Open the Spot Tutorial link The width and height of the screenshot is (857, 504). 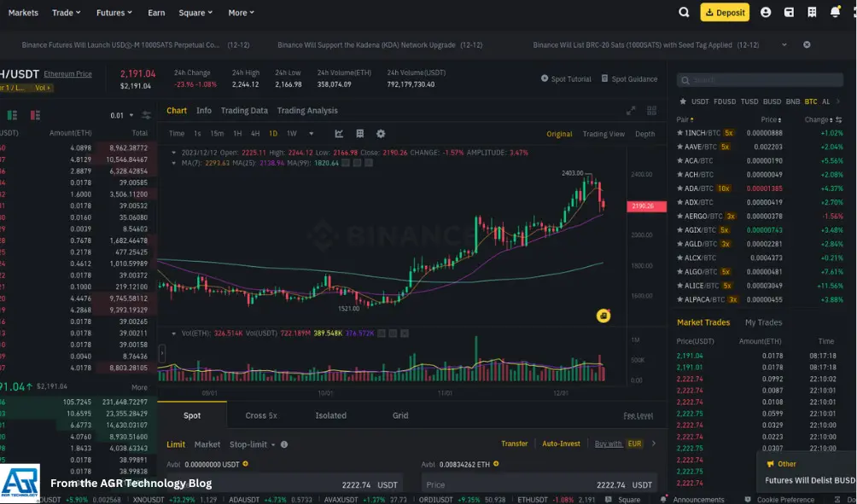tap(567, 78)
